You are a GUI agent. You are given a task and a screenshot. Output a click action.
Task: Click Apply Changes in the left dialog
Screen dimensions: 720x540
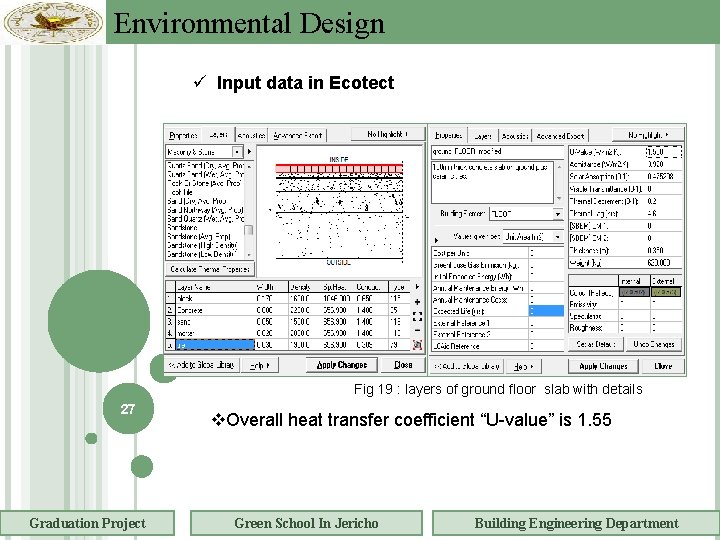pos(342,365)
